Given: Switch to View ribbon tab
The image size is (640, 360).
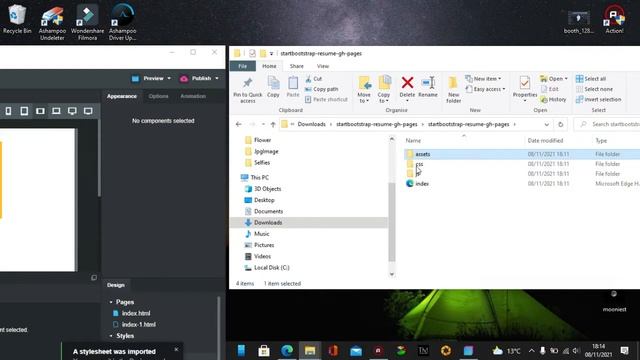Looking at the screenshot, I should [x=323, y=66].
